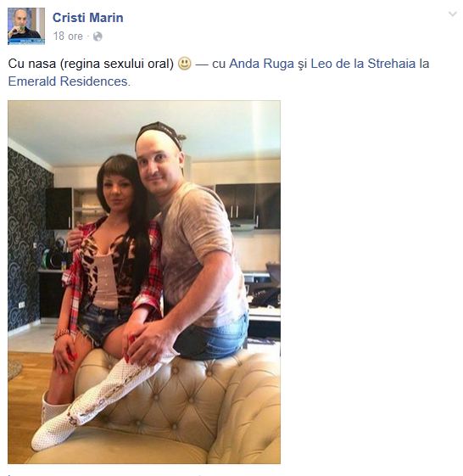Visit tagged profile Anda Ruga
The image size is (463, 476).
(261, 64)
